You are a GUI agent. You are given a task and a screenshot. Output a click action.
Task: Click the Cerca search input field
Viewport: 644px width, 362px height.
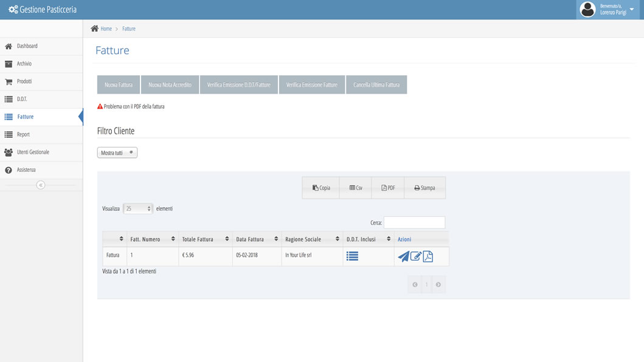[414, 223]
